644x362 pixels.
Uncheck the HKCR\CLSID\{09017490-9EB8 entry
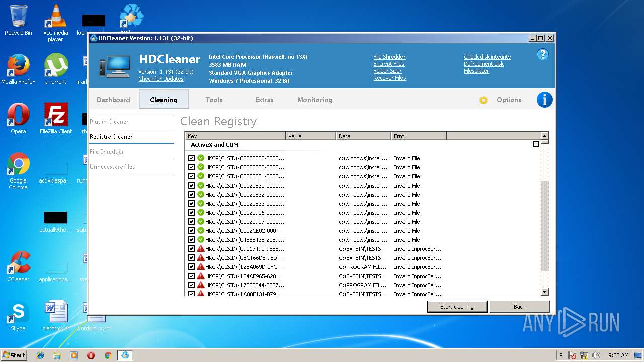[x=191, y=248]
